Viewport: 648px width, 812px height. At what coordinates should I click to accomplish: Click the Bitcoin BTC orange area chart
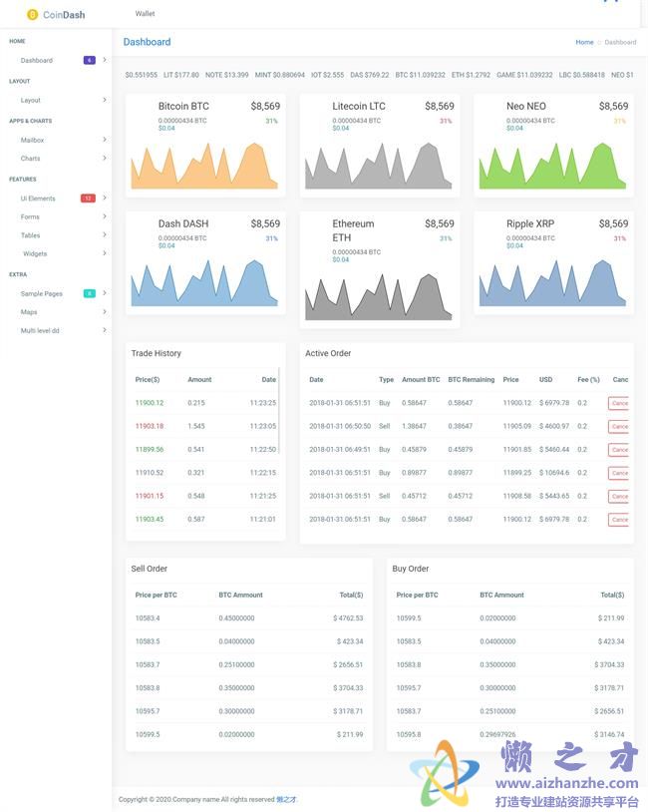pyautogui.click(x=204, y=167)
